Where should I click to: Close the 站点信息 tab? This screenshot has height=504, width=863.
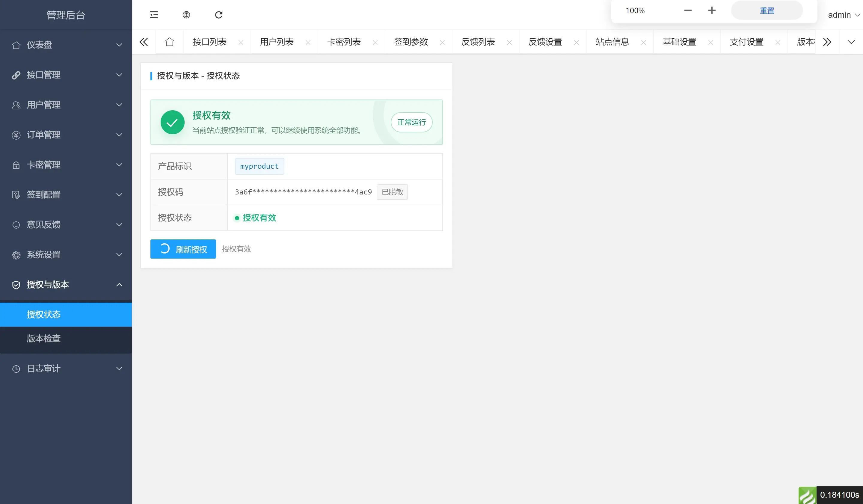point(643,43)
